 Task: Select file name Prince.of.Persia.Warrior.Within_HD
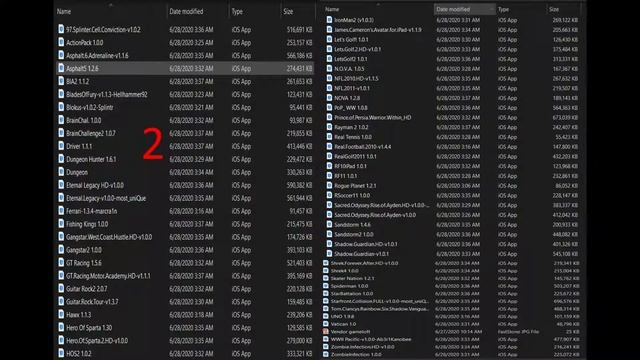(x=373, y=118)
